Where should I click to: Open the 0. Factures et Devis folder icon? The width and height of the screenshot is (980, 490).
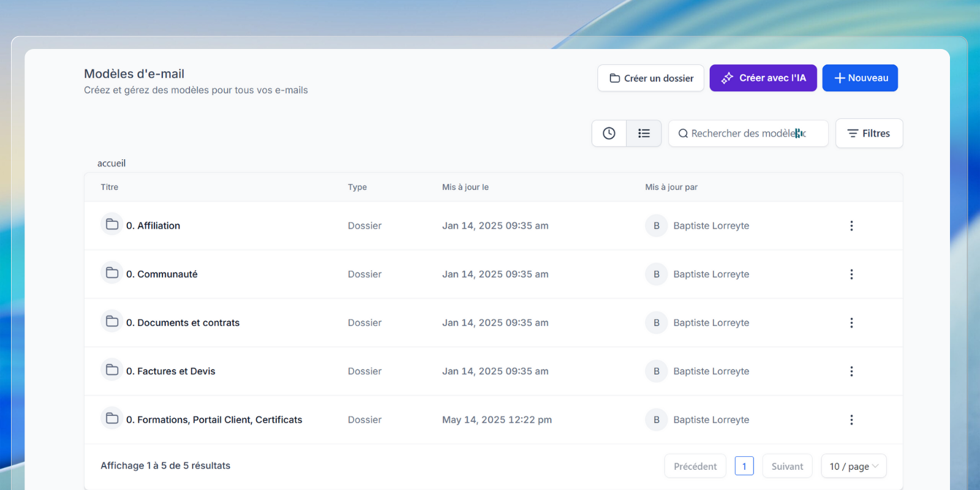[112, 369]
